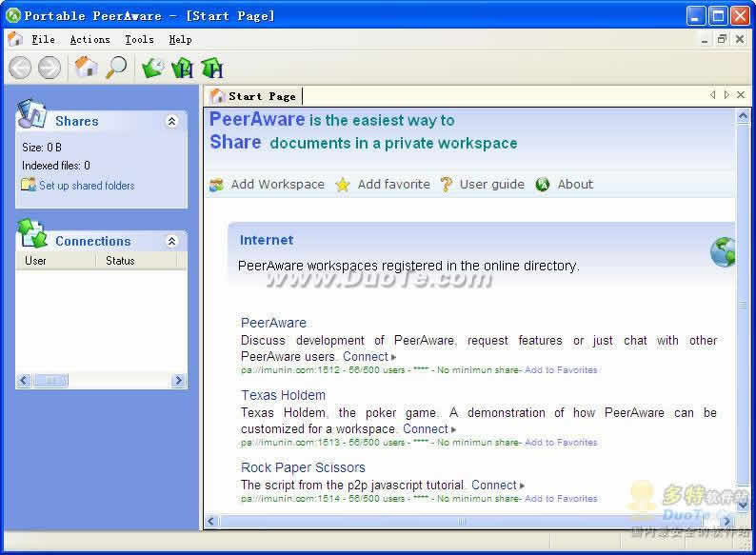756x555 pixels.
Task: Close the Start Page tab
Action: point(741,95)
